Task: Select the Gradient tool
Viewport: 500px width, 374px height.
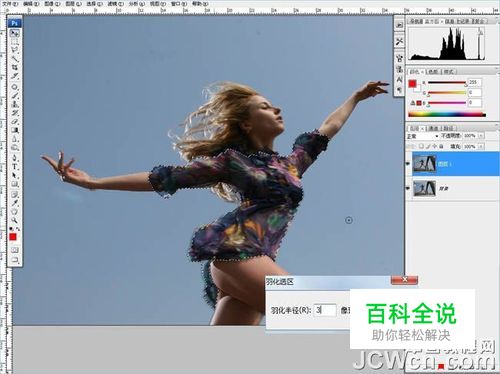Action: click(14, 130)
